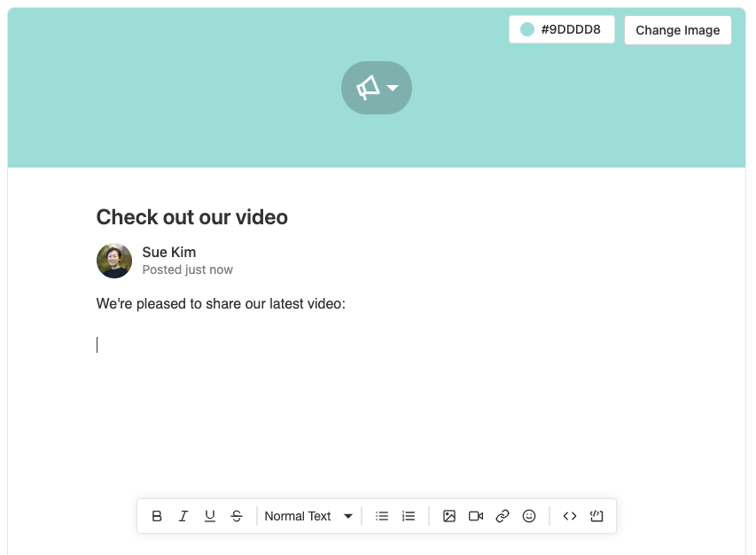Insert a bulleted list
The width and height of the screenshot is (756, 555).
click(x=382, y=516)
